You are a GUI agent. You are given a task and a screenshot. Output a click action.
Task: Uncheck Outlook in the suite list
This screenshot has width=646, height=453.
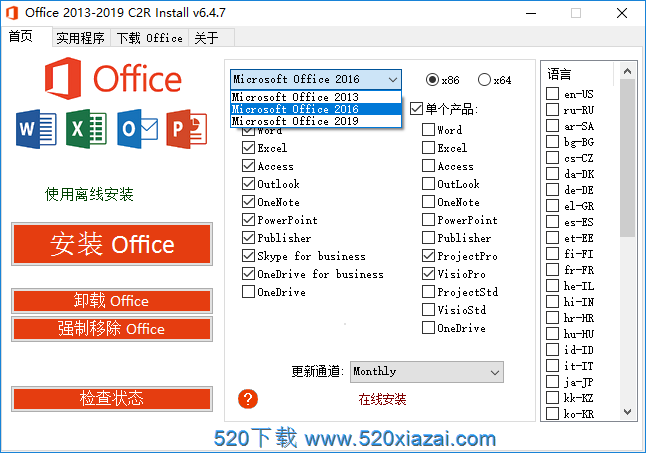click(248, 183)
